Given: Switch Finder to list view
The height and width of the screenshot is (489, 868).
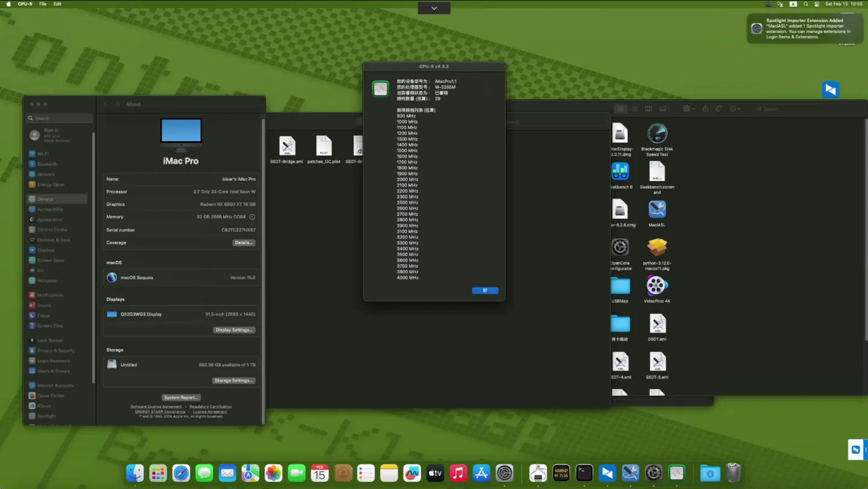Looking at the screenshot, I should (x=634, y=109).
